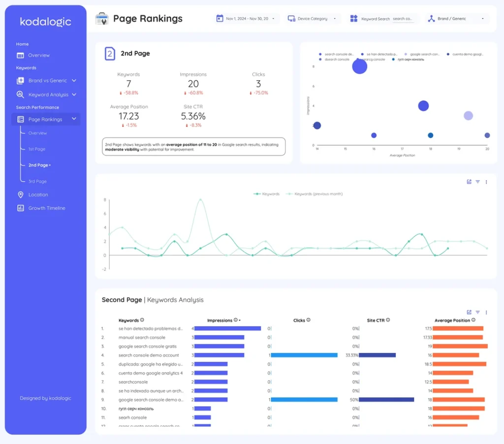This screenshot has height=444, width=504.
Task: Click the 'Designed by kodalogic' link
Action: tap(45, 398)
